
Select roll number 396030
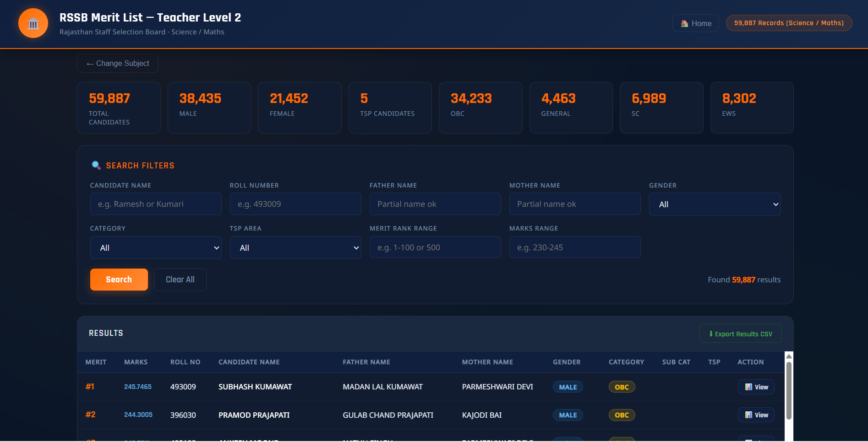coord(183,415)
